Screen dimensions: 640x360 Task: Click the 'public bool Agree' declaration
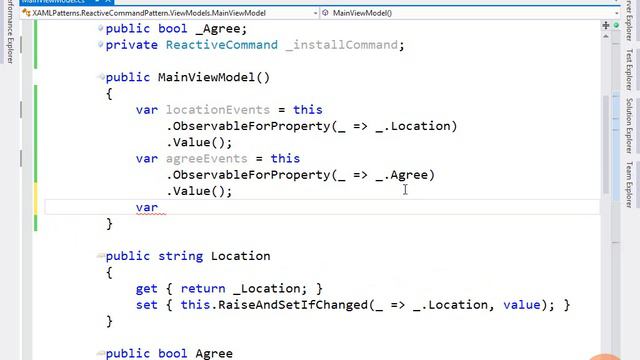pyautogui.click(x=169, y=353)
